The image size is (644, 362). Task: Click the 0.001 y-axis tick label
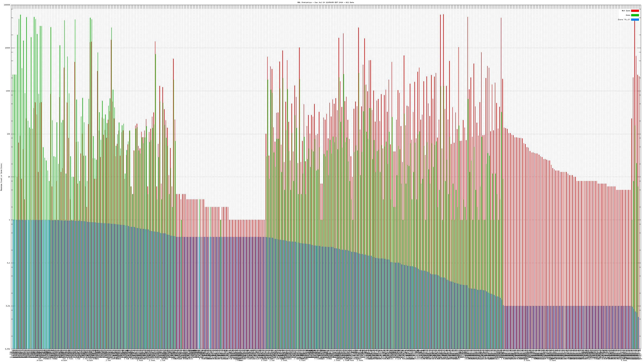pyautogui.click(x=8, y=349)
